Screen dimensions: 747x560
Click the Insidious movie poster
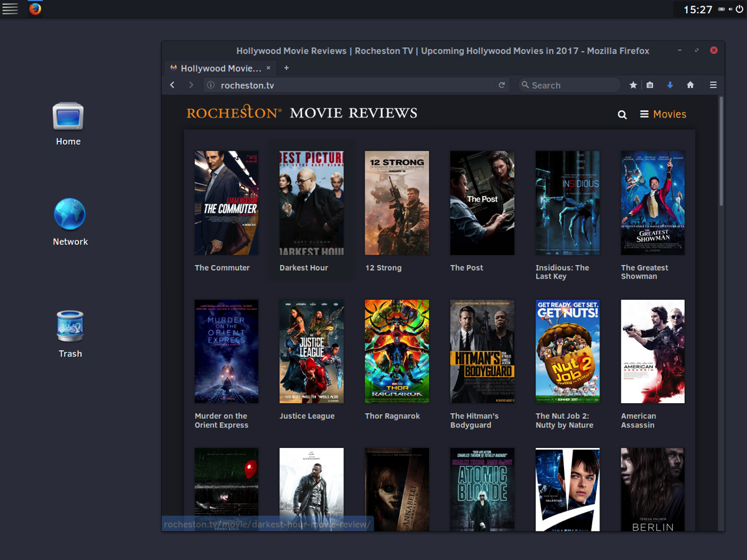coord(568,203)
